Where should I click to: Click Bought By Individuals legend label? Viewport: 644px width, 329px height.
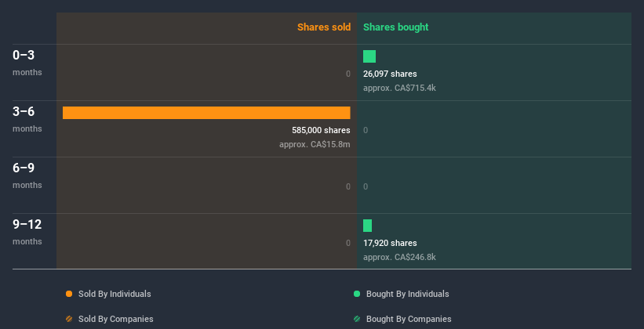click(407, 294)
